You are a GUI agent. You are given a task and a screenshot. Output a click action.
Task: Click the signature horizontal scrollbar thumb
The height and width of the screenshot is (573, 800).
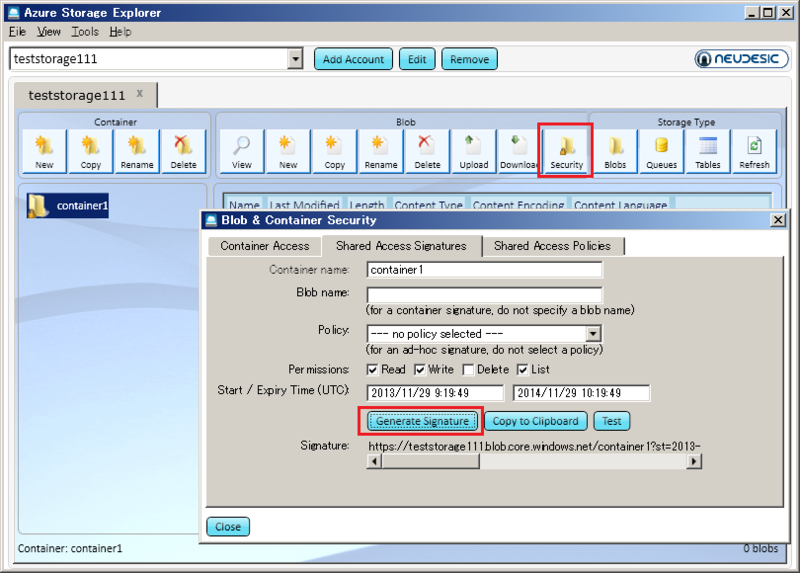[x=431, y=462]
